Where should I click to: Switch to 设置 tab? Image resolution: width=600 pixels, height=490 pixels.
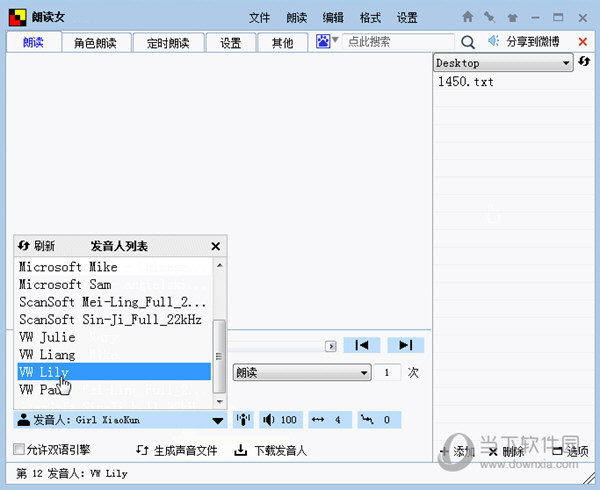[x=231, y=42]
